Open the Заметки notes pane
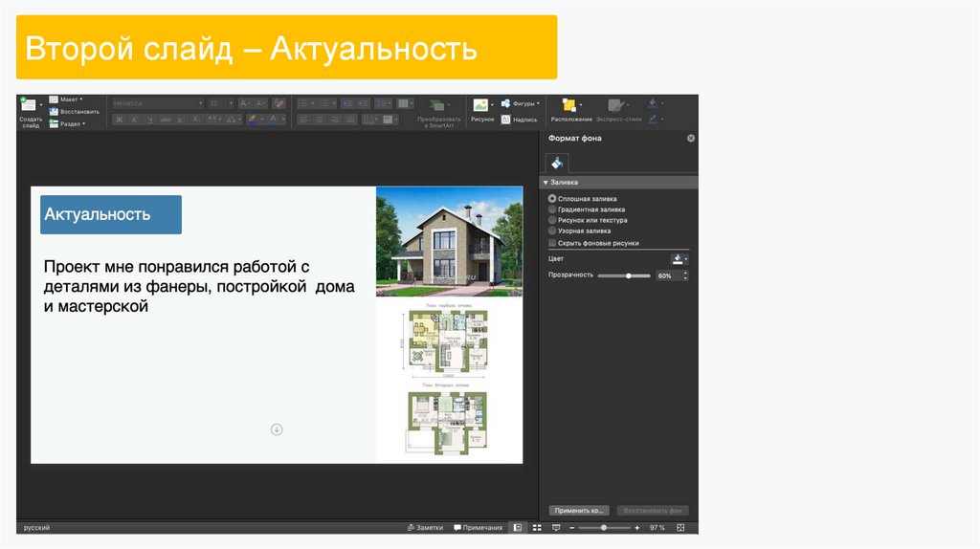 pos(425,528)
